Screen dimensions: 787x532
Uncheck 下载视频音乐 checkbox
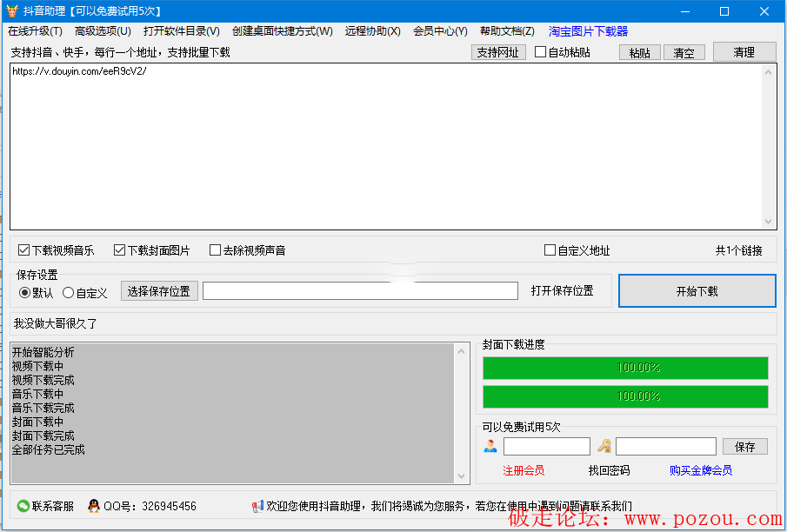click(x=23, y=250)
